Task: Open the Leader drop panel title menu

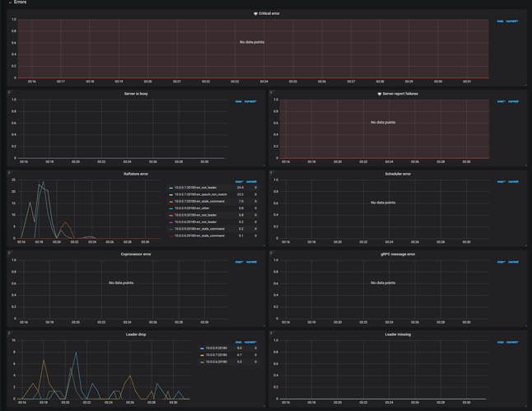Action: click(136, 334)
